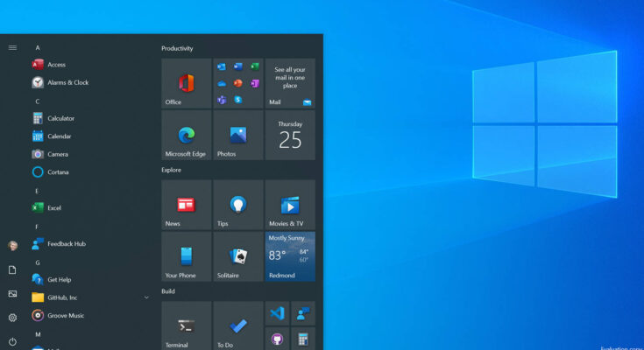Launch Microsoft Edge from the tiles
The height and width of the screenshot is (350, 644).
[186, 135]
